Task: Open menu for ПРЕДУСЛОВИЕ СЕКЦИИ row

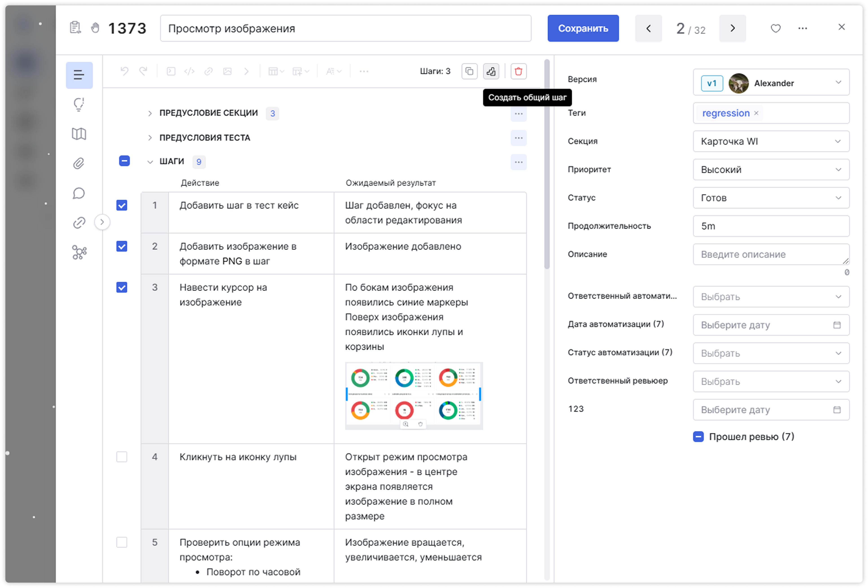Action: pos(518,113)
